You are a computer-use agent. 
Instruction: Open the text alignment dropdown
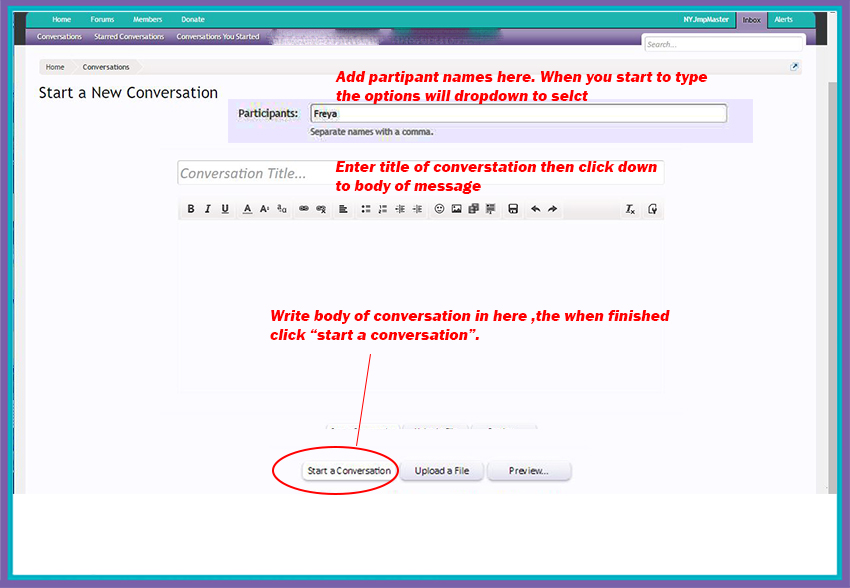pyautogui.click(x=342, y=209)
